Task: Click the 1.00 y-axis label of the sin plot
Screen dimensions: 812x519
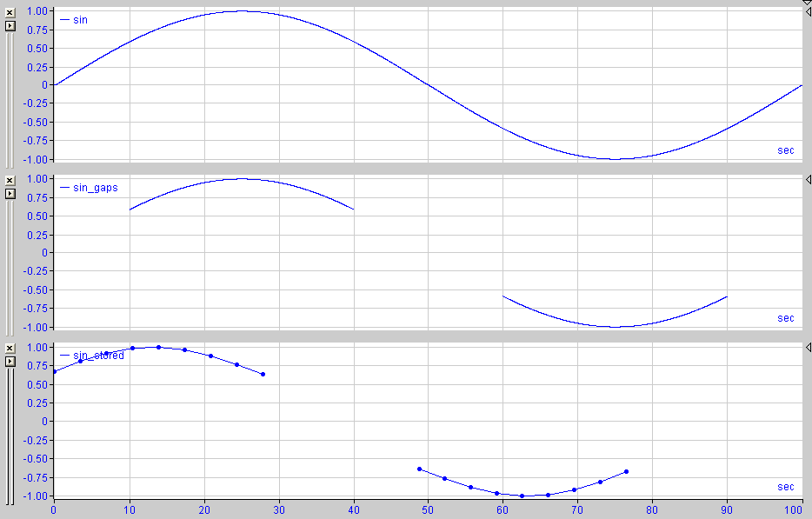Action: (37, 11)
